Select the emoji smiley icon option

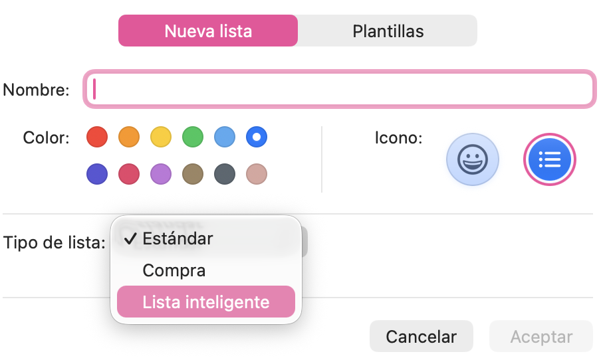point(472,159)
